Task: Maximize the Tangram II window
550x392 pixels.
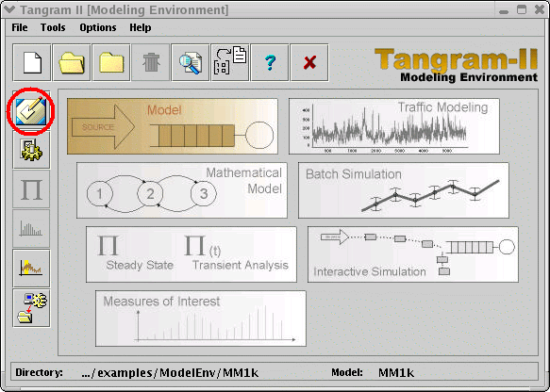Action: pyautogui.click(x=522, y=9)
